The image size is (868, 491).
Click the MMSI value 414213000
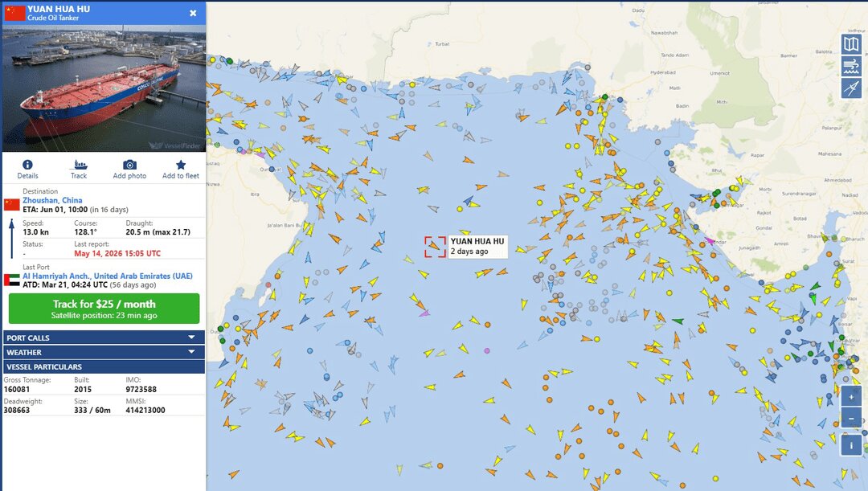[145, 410]
